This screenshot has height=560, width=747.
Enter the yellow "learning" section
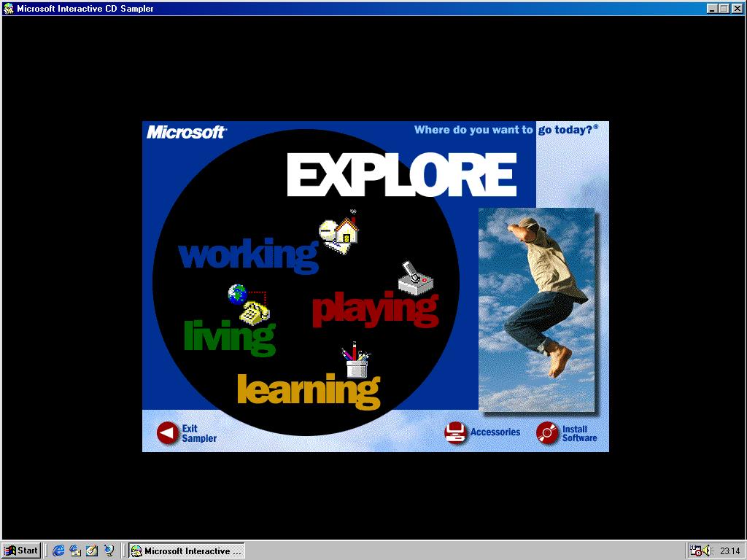tap(309, 391)
